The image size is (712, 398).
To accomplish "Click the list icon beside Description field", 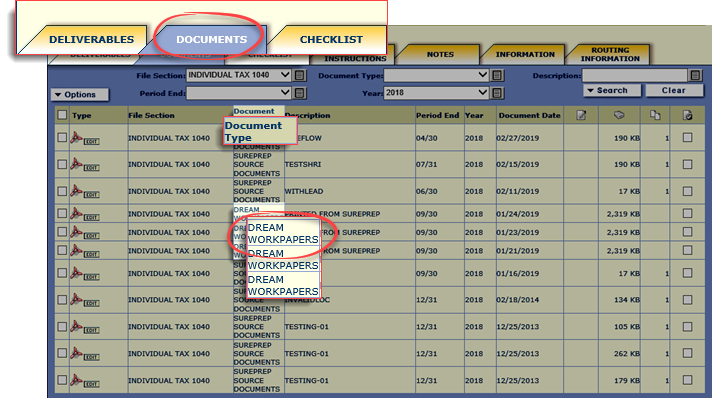I will pos(695,75).
